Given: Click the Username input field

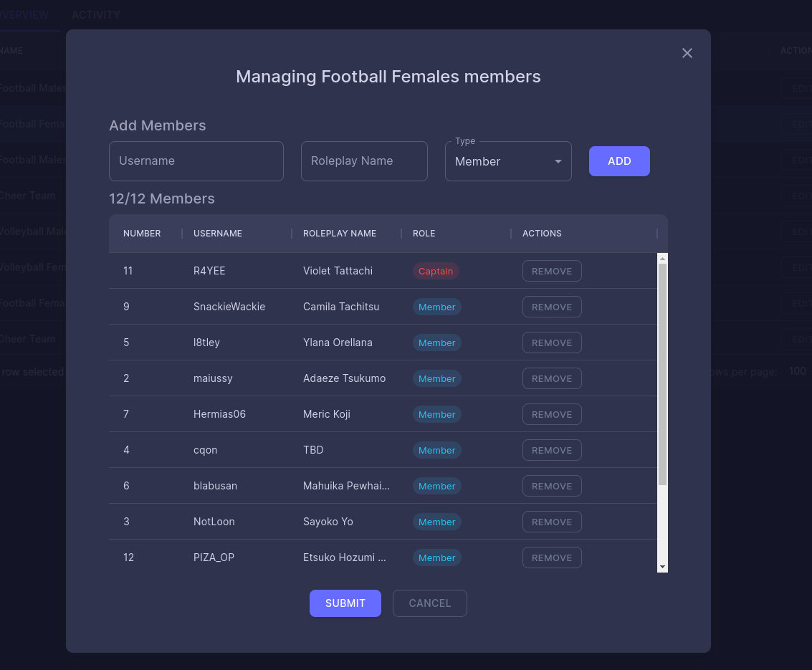Looking at the screenshot, I should [x=196, y=161].
